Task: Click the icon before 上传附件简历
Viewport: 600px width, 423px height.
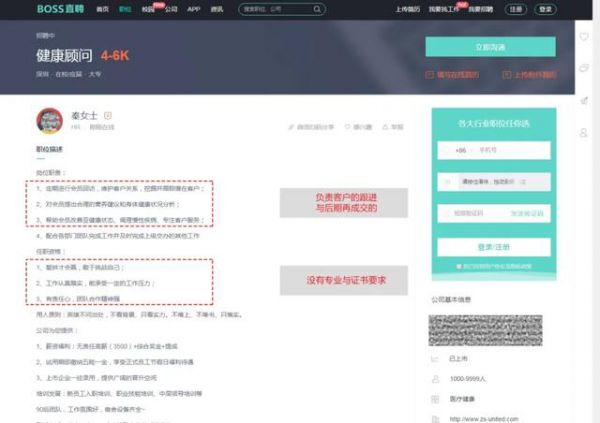Action: coord(507,75)
